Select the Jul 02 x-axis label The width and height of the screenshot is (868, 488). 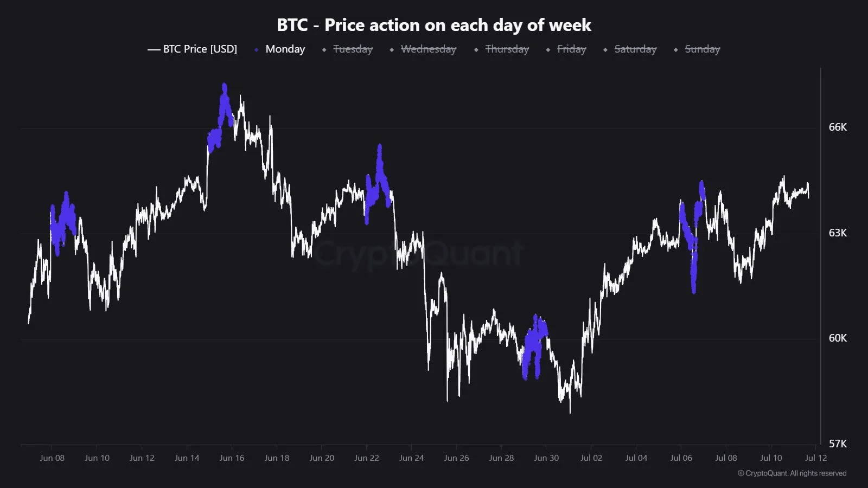(591, 458)
